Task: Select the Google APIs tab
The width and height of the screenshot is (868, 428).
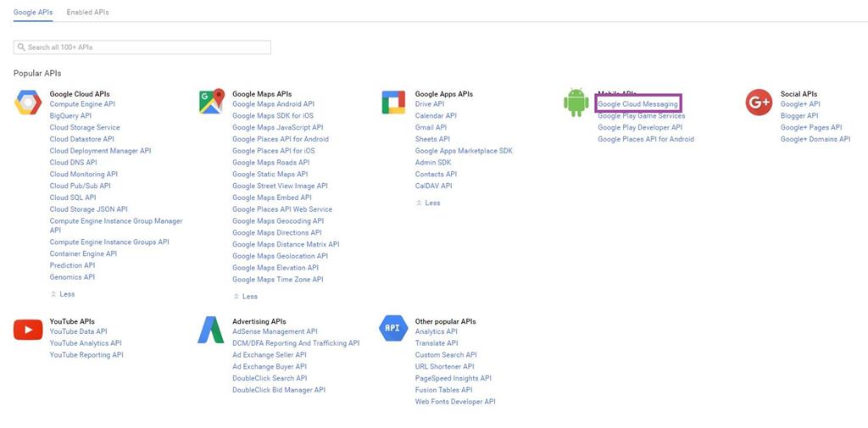Action: click(x=33, y=13)
